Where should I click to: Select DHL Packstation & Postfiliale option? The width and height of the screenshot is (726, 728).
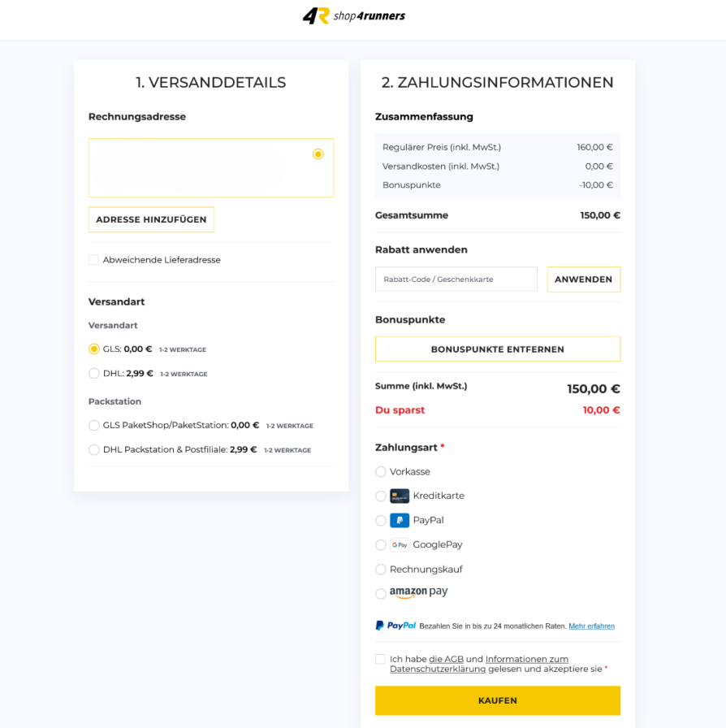click(x=93, y=449)
